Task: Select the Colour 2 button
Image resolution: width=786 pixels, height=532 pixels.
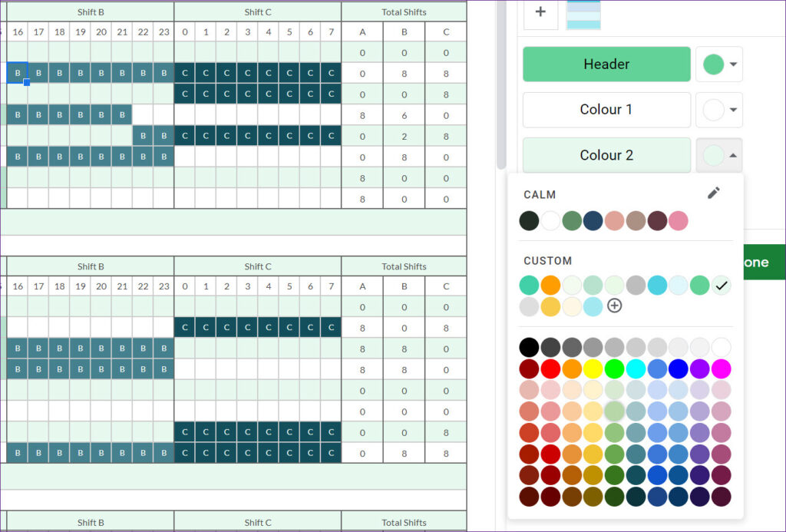Action: (606, 155)
